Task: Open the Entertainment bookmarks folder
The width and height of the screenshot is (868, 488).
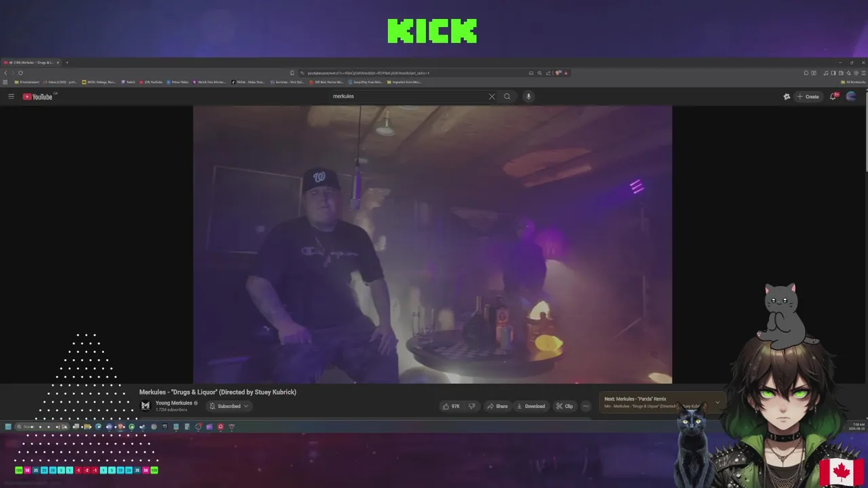Action: 27,82
